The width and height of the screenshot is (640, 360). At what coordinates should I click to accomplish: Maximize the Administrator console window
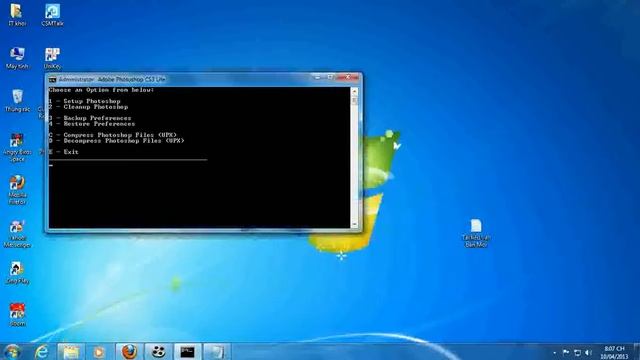tap(330, 77)
